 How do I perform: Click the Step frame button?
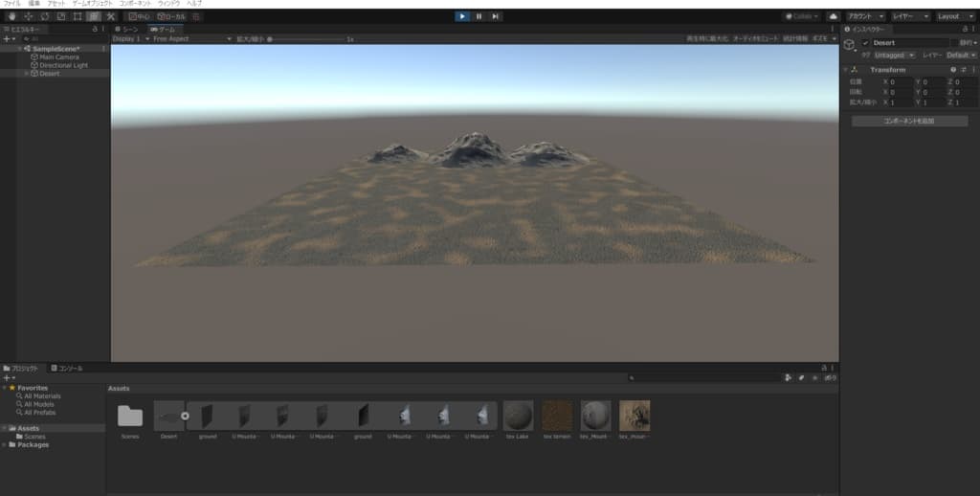pos(495,16)
